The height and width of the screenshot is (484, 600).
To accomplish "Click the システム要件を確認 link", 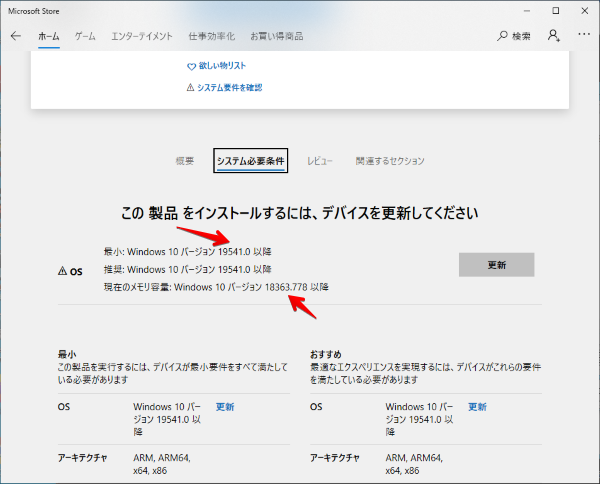I will (230, 88).
